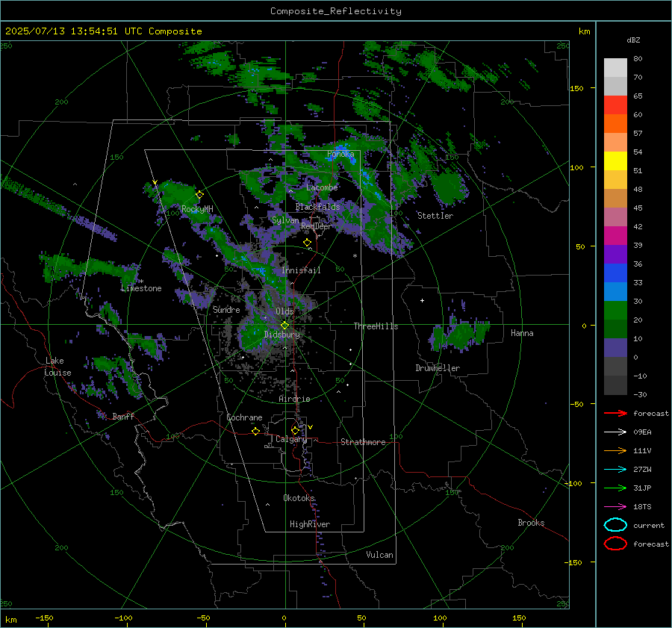Click the orange 57–60 dBZ swatch
672x628 pixels.
pos(615,124)
